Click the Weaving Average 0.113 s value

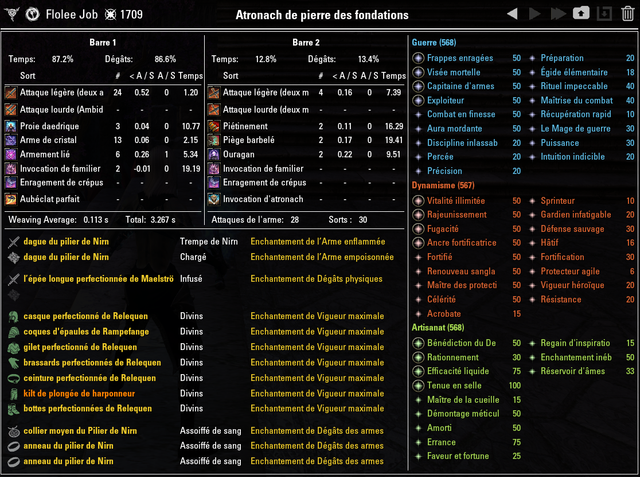(96, 220)
